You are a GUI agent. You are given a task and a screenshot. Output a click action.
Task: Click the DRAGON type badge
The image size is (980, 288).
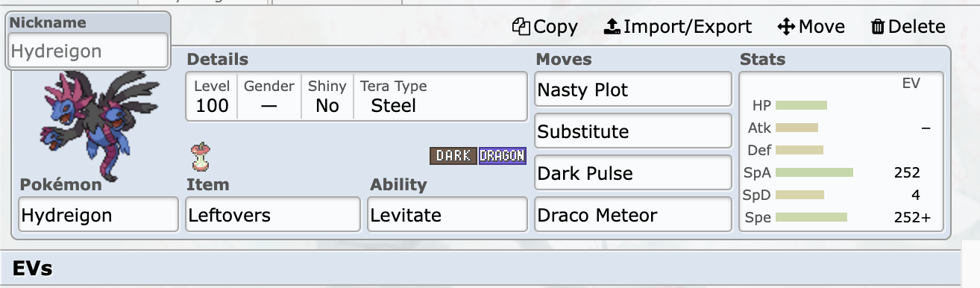tap(502, 156)
